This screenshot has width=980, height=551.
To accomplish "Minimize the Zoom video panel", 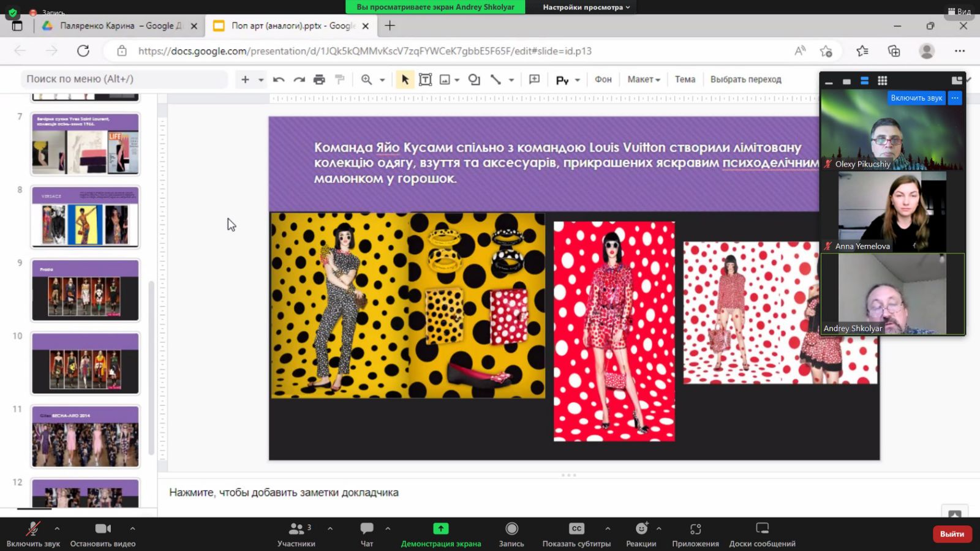I will (829, 81).
